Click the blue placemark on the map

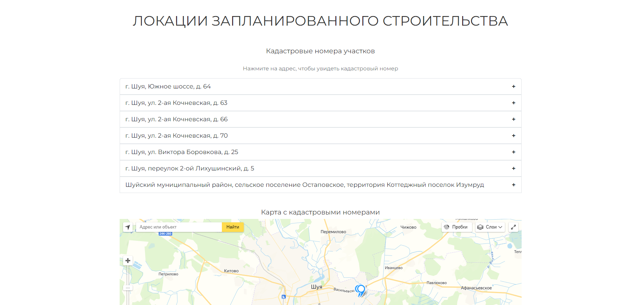point(360,290)
